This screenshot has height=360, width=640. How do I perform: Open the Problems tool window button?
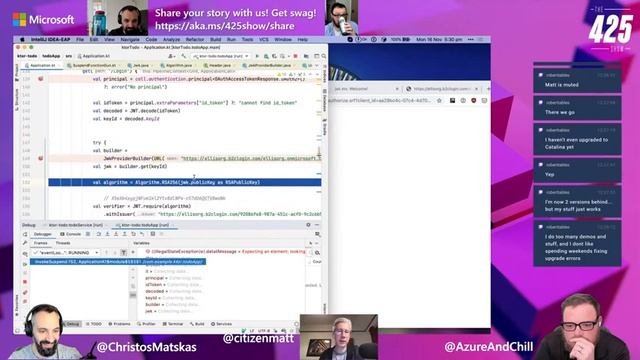tap(120, 324)
